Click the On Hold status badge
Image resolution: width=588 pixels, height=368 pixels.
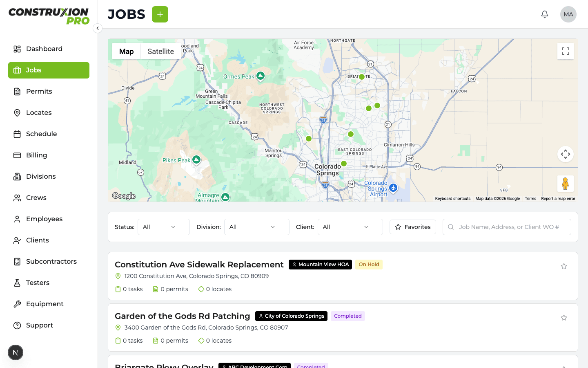pyautogui.click(x=369, y=265)
